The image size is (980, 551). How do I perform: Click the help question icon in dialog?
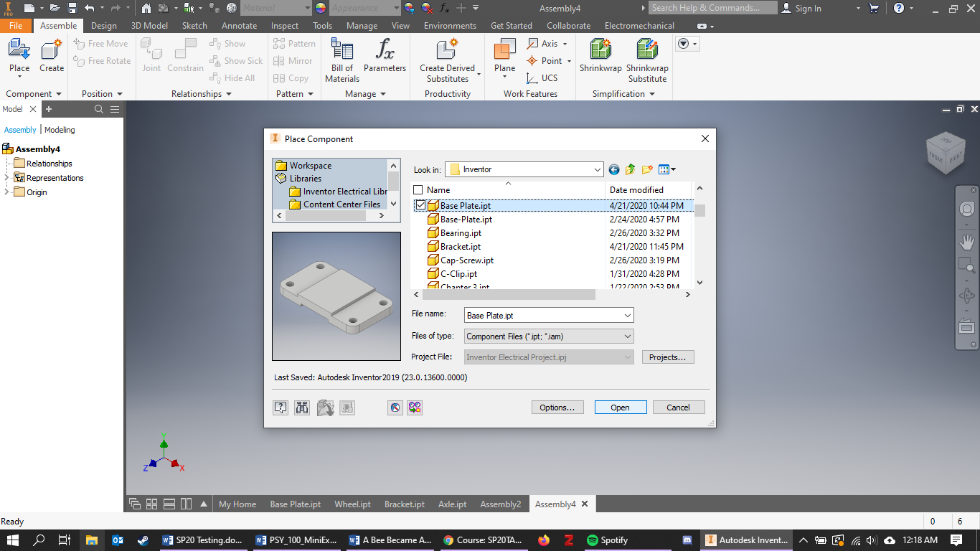click(281, 408)
